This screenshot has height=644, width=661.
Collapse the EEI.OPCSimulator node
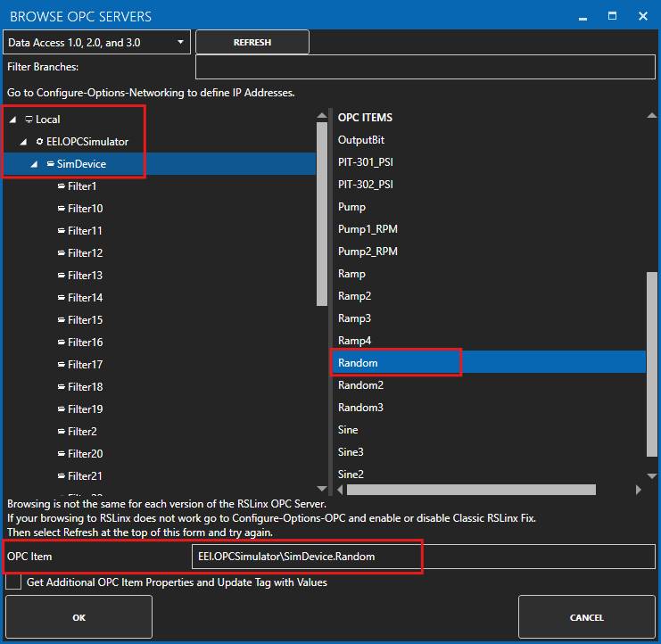(24, 142)
